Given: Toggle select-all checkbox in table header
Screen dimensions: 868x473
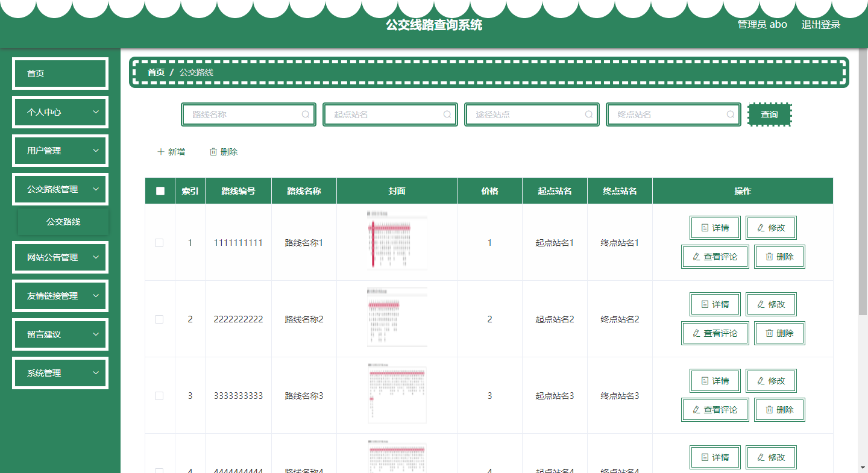Looking at the screenshot, I should [160, 191].
